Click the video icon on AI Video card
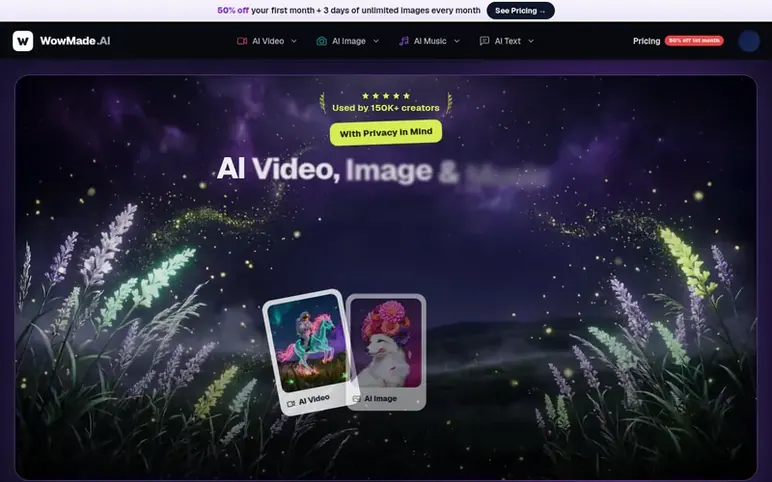 [x=291, y=404]
